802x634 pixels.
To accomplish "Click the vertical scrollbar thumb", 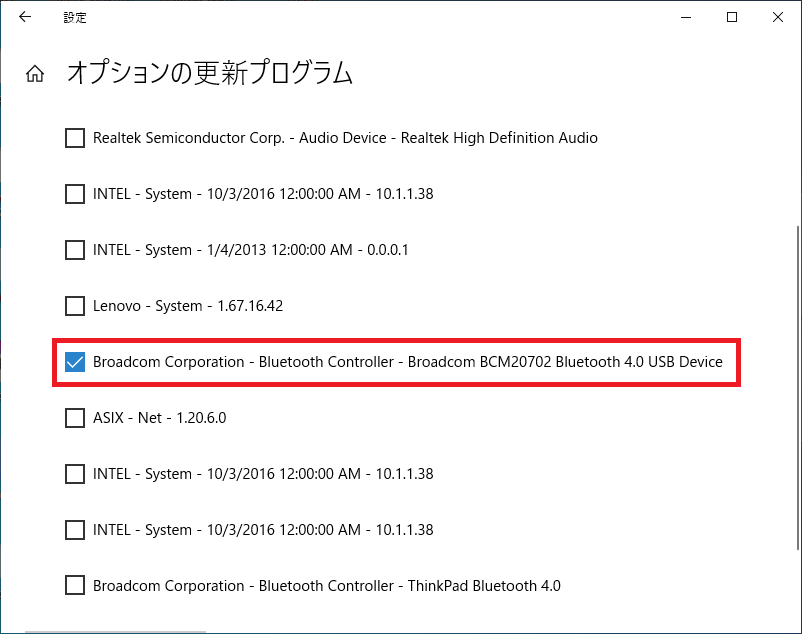I will coord(798,389).
